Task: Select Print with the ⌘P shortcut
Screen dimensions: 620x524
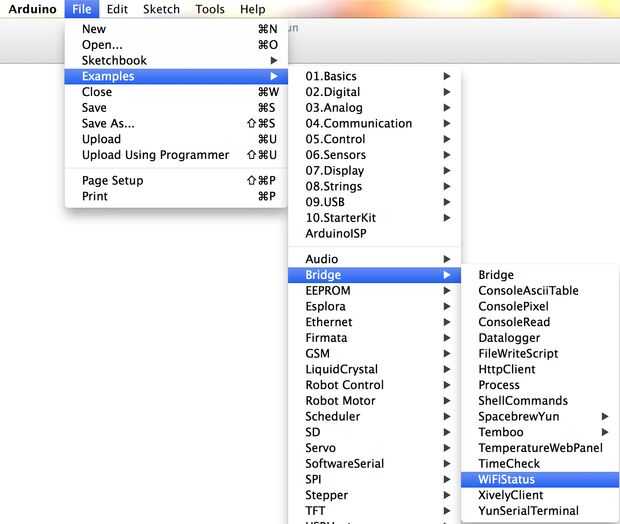Action: [x=176, y=197]
